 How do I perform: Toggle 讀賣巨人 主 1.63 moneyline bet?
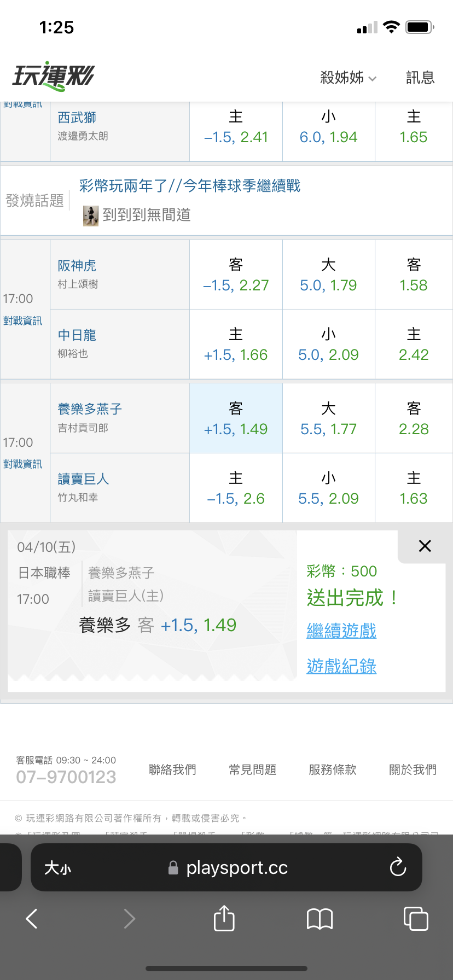point(414,488)
